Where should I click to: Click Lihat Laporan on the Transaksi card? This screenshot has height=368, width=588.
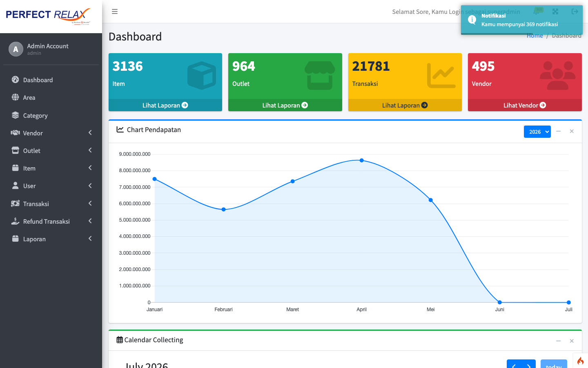[405, 105]
